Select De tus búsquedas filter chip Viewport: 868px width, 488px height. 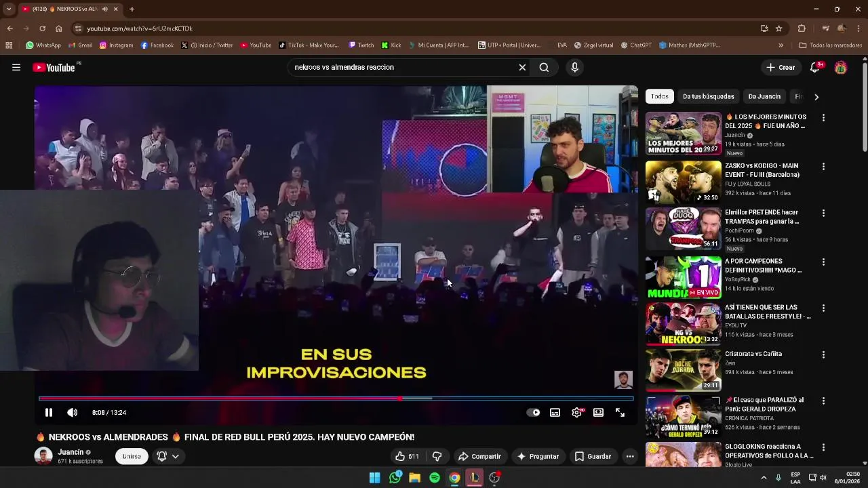[708, 96]
